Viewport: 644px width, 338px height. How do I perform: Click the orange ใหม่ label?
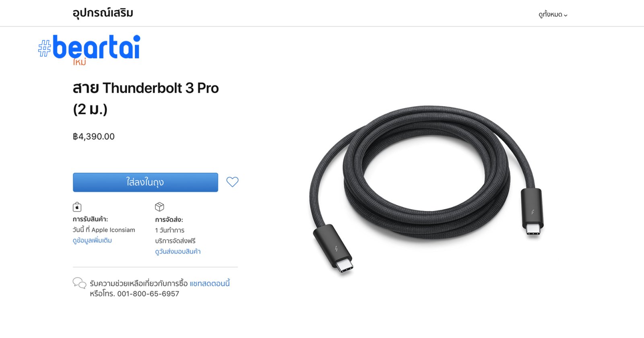80,63
